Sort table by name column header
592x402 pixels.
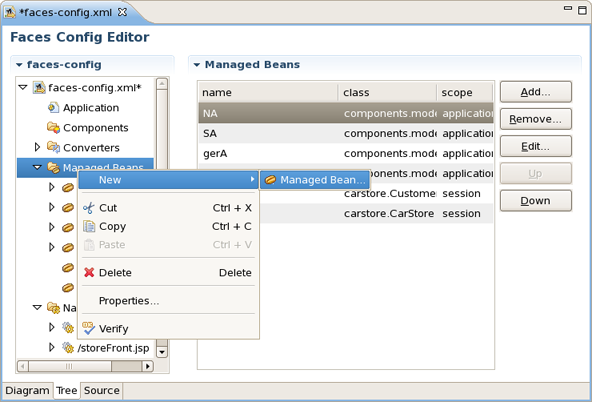point(268,92)
